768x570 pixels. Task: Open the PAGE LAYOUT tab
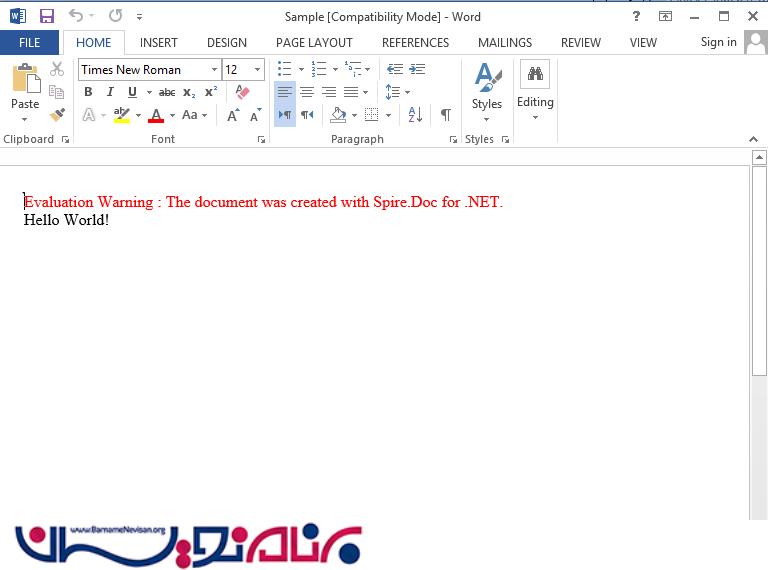(314, 43)
